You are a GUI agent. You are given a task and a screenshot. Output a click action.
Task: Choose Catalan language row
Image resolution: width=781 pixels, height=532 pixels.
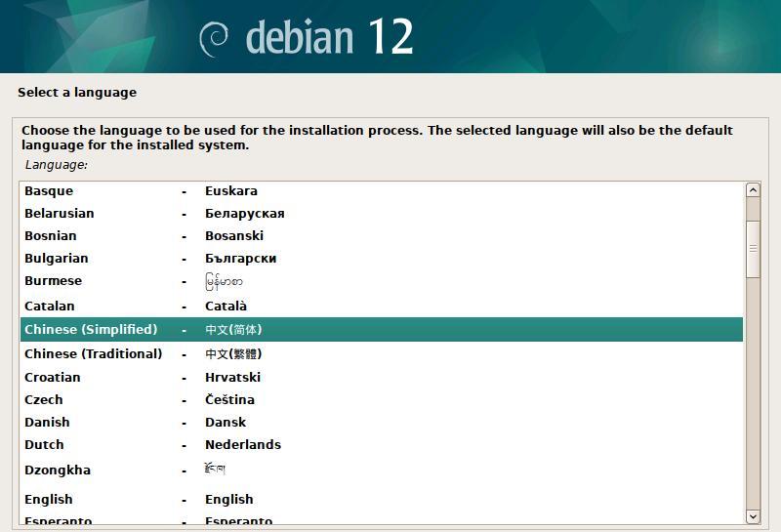click(382, 306)
